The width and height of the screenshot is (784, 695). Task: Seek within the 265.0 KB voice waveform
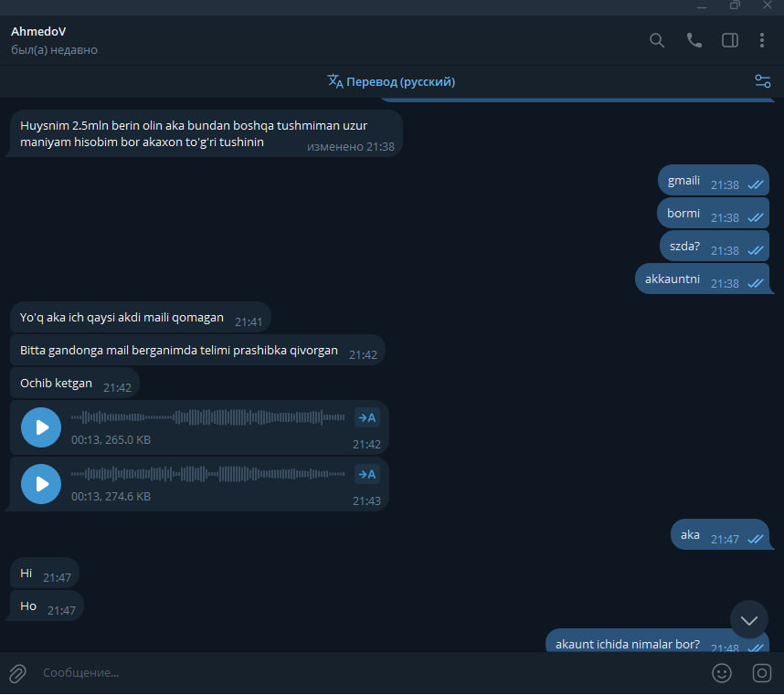coord(207,417)
